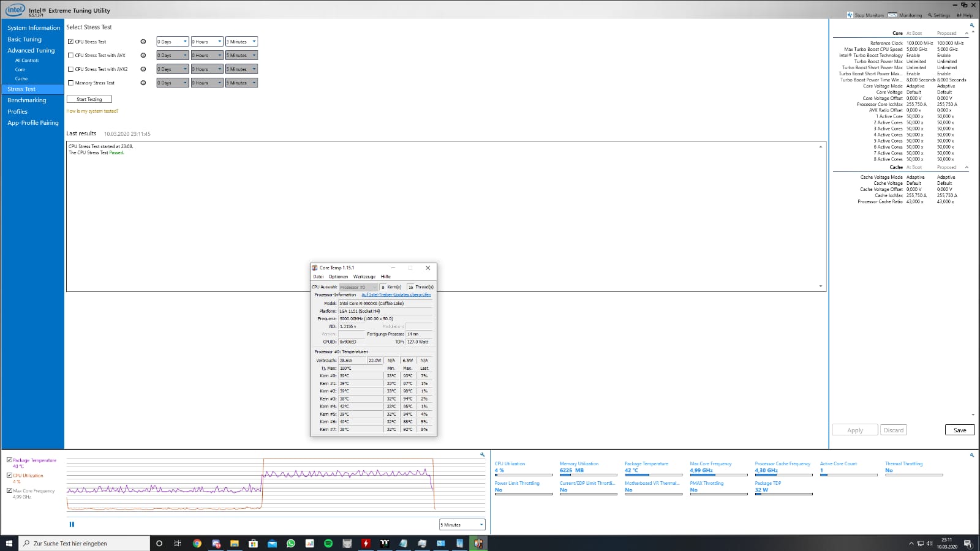Launch Google Chrome from taskbar
The image size is (980, 551).
tap(197, 543)
